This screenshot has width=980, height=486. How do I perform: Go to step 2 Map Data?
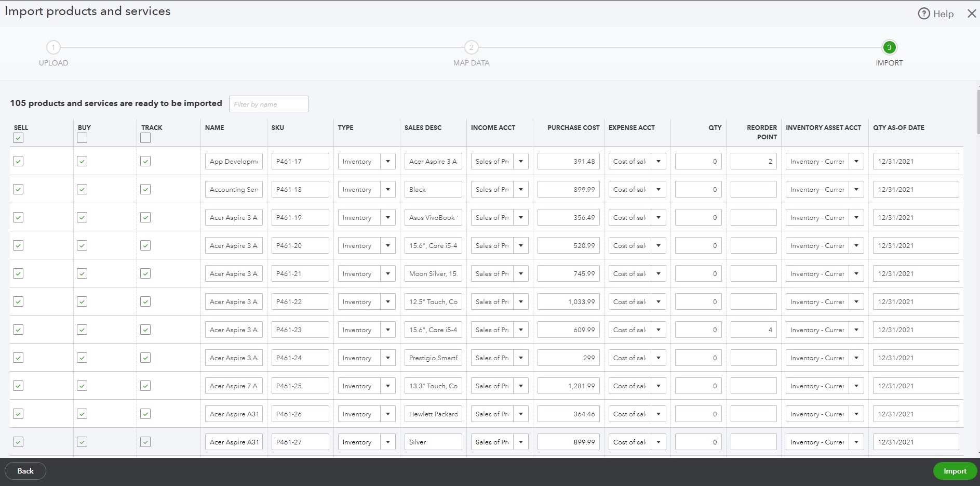click(x=471, y=47)
